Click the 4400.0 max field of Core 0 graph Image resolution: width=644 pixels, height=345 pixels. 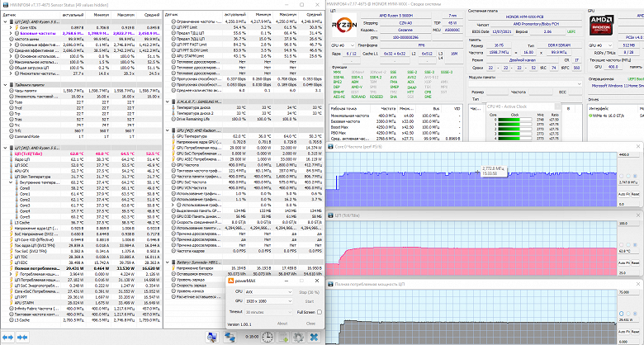tap(629, 154)
